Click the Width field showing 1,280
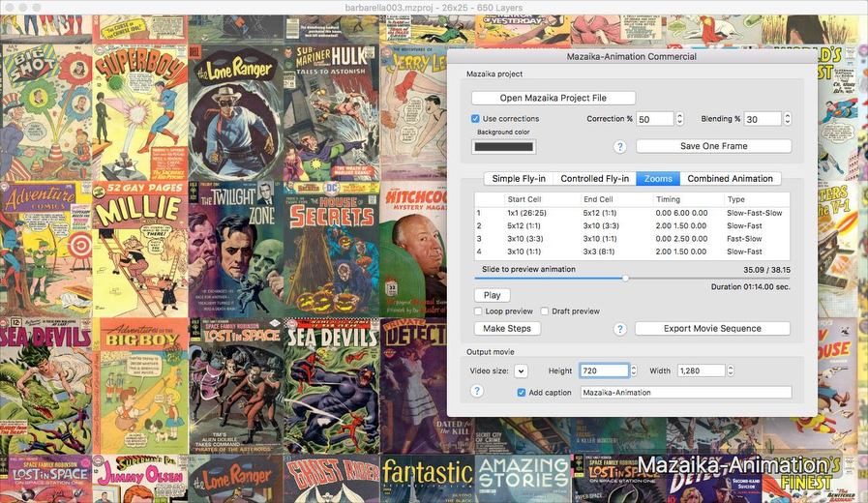The width and height of the screenshot is (868, 503). [x=701, y=370]
